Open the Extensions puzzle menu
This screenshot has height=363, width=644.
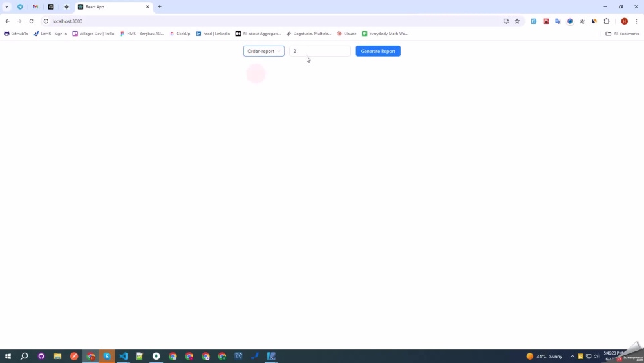click(x=607, y=21)
